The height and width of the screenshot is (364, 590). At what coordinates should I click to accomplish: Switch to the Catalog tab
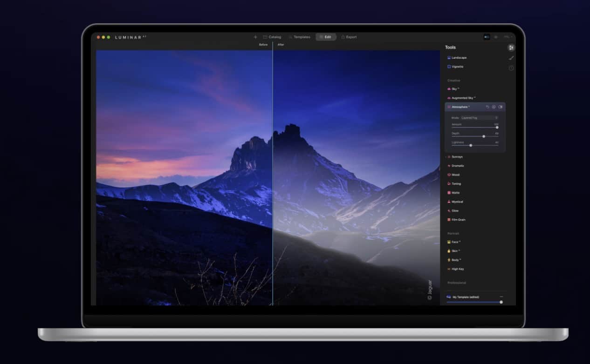(272, 37)
